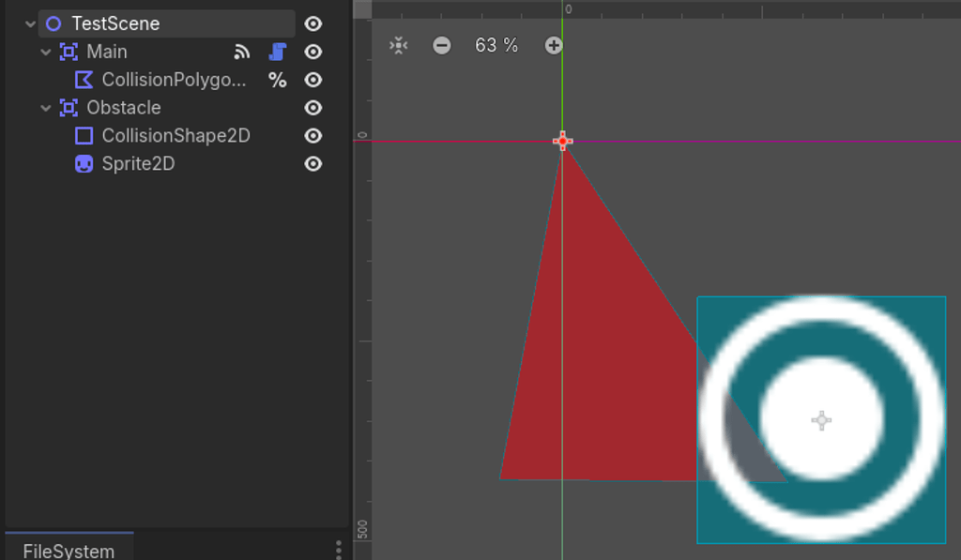Toggle visibility of the Obstacle node
The width and height of the screenshot is (961, 560).
[x=313, y=108]
